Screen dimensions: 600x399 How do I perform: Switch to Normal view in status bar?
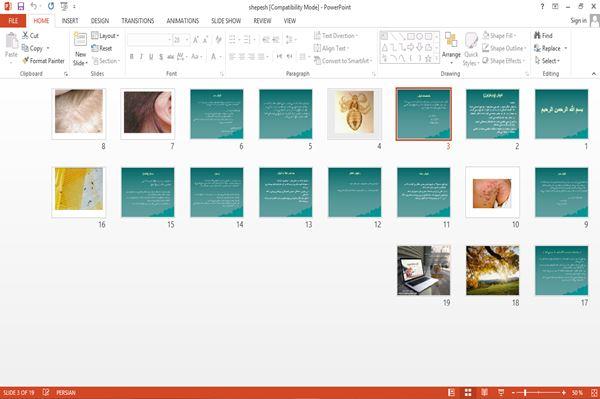[452, 392]
